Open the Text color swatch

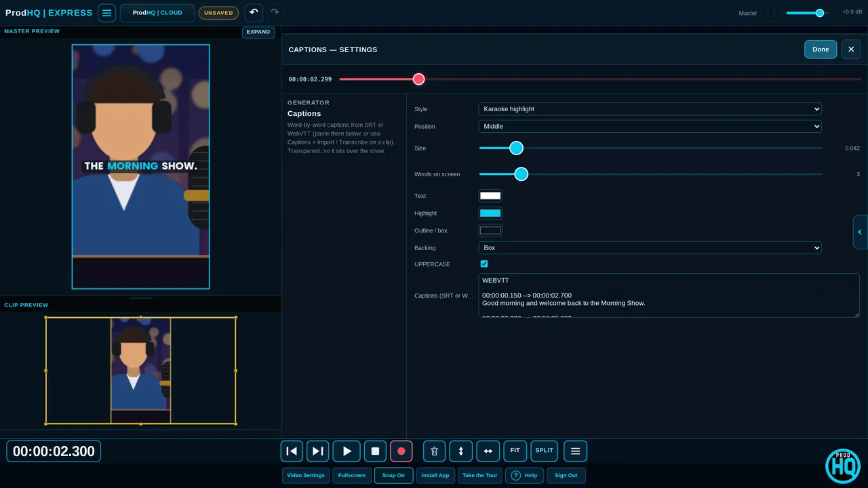click(490, 196)
